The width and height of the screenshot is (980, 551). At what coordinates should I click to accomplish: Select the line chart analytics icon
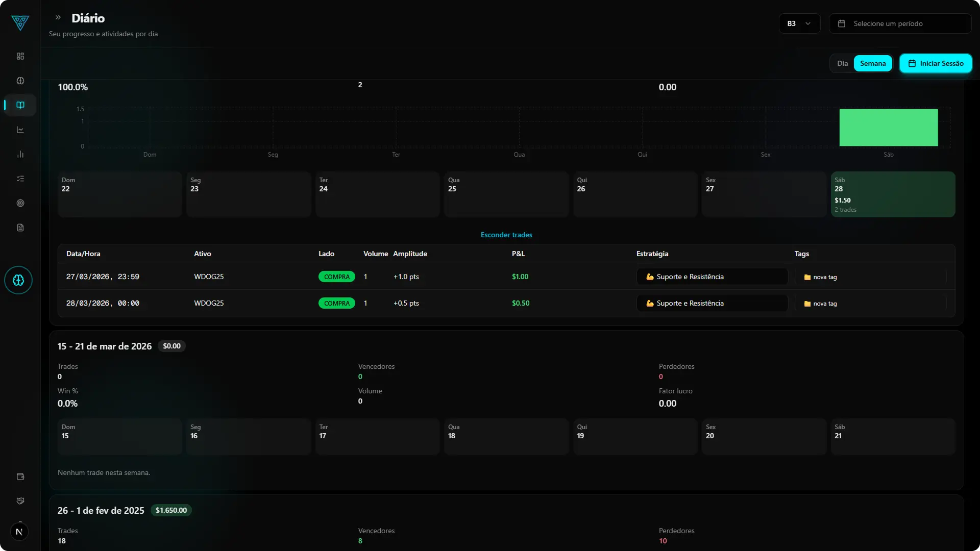click(20, 129)
